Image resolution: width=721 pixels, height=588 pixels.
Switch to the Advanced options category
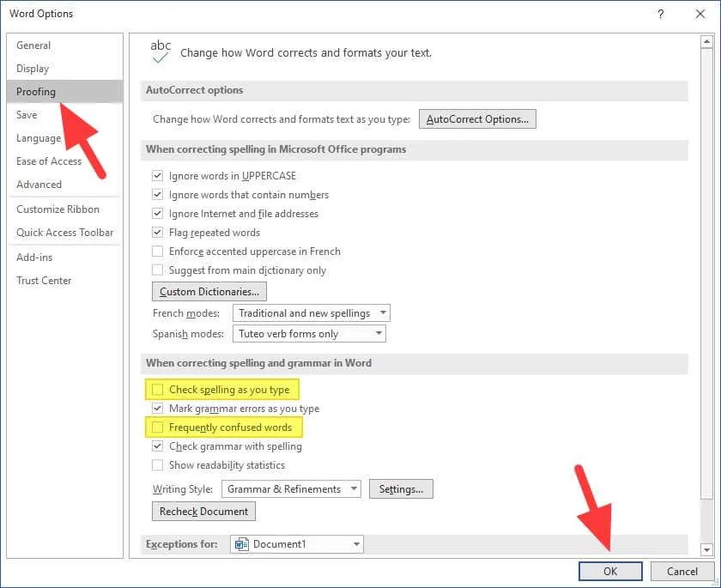pyautogui.click(x=39, y=185)
